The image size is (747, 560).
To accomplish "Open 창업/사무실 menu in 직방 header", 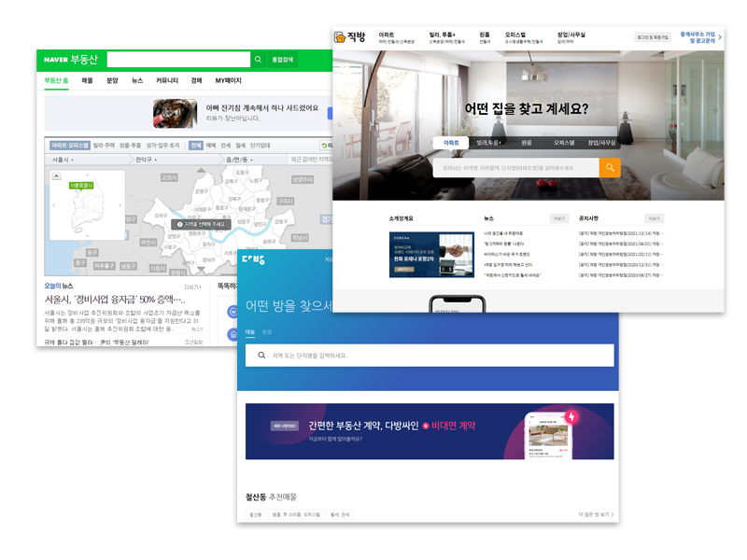I will (x=571, y=35).
